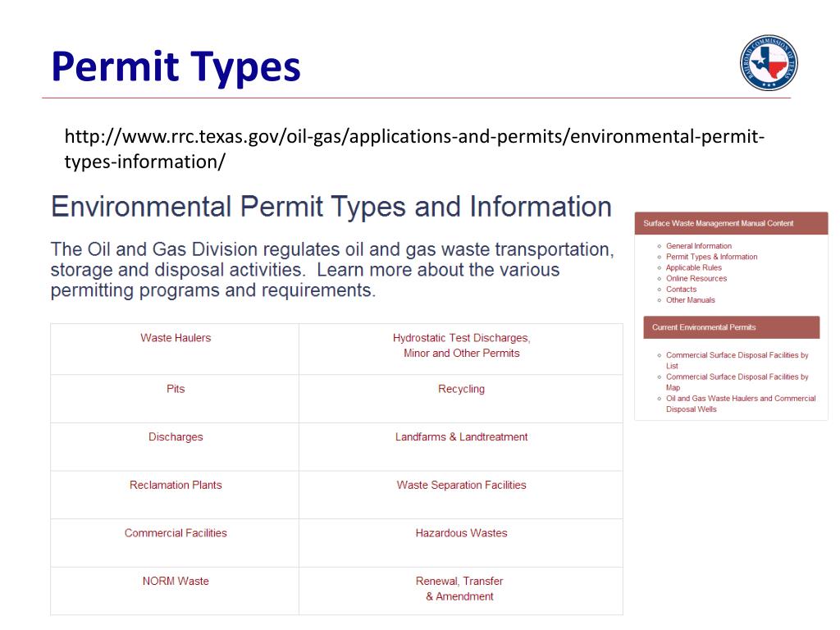Click the Railroad Commission of Texas logo
The image size is (840, 630).
click(769, 62)
